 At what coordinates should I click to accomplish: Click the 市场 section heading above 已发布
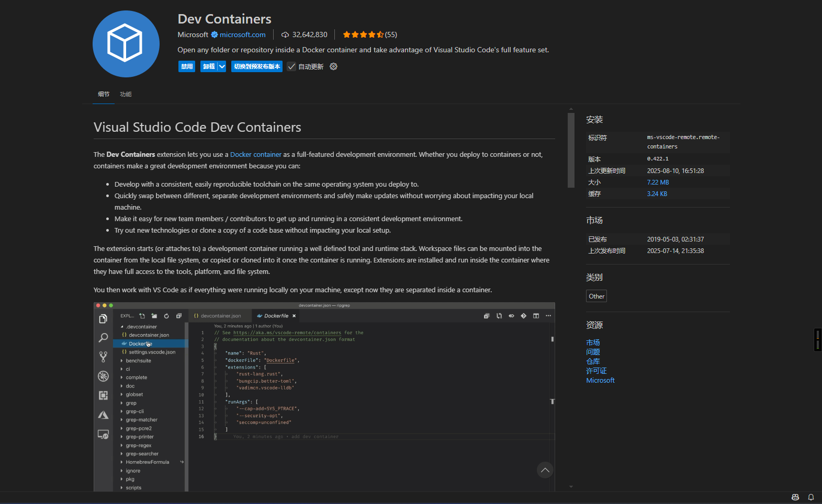(x=594, y=221)
